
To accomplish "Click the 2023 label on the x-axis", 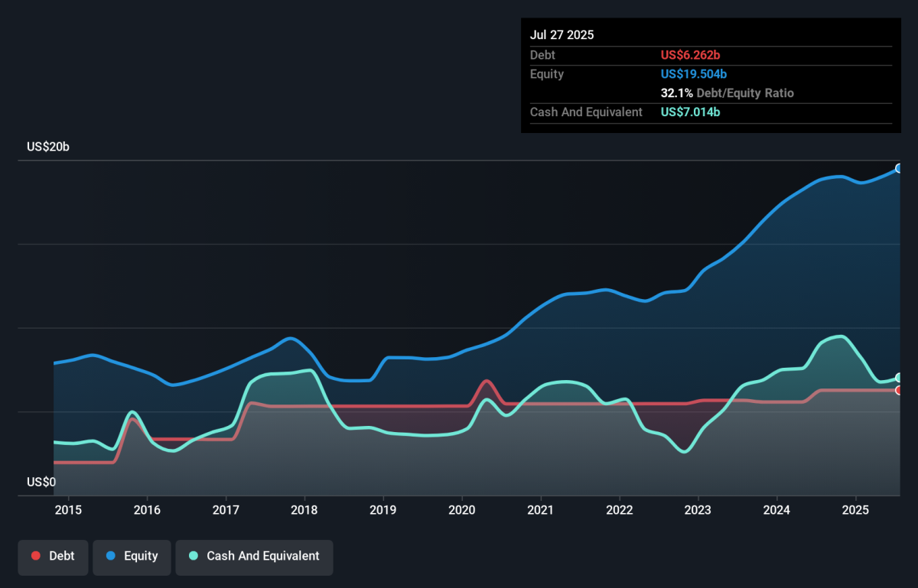I will pyautogui.click(x=698, y=510).
